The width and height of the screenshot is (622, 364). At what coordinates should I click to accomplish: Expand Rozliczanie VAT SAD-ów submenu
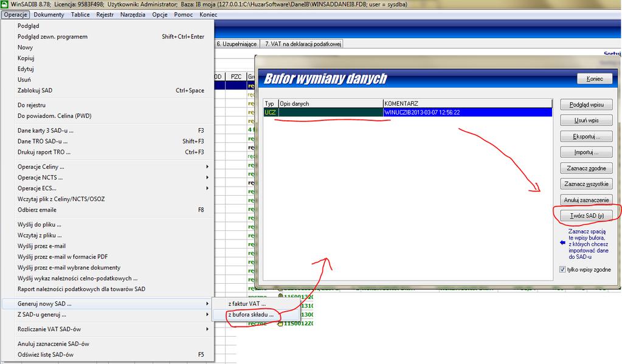click(108, 329)
